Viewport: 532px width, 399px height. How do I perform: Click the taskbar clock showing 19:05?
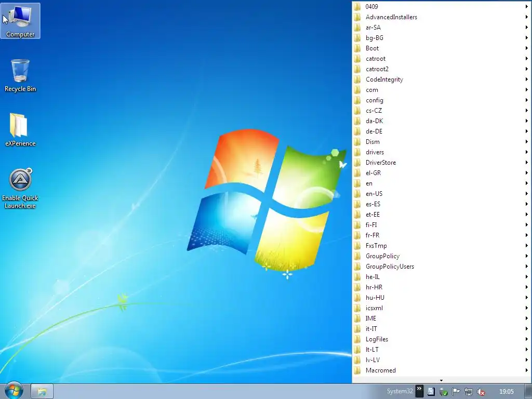click(x=507, y=392)
